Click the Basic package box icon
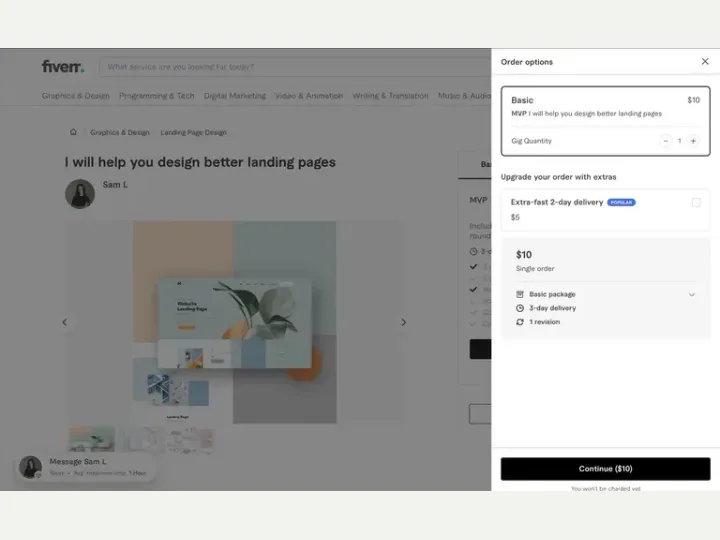This screenshot has height=540, width=720. [x=520, y=294]
